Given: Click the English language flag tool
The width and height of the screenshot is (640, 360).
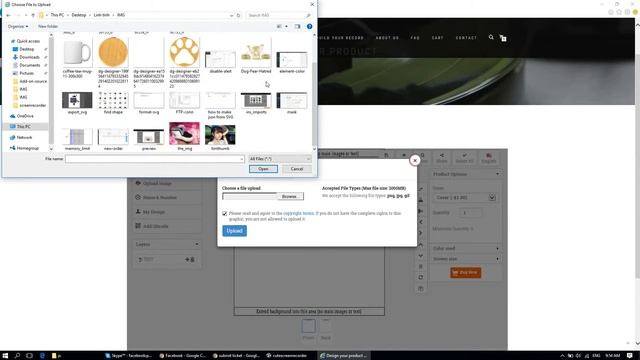Looking at the screenshot, I should (x=489, y=158).
